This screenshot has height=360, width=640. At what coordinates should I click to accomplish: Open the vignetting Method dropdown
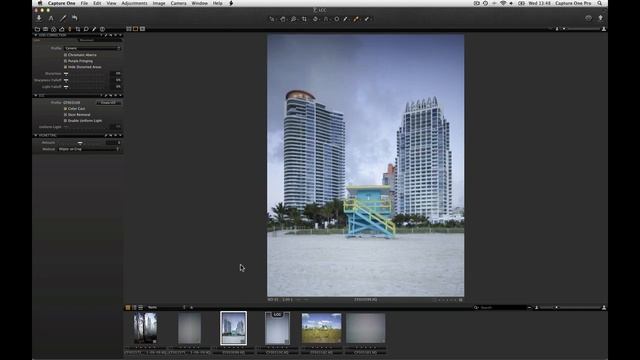coord(89,149)
